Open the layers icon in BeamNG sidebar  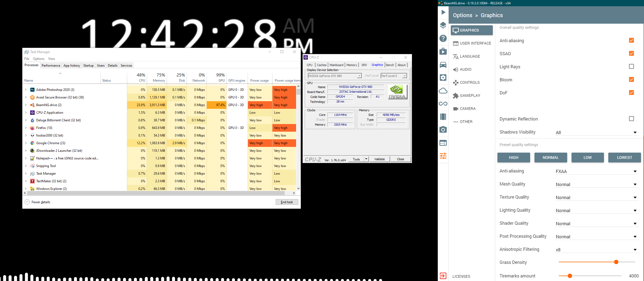pyautogui.click(x=443, y=25)
